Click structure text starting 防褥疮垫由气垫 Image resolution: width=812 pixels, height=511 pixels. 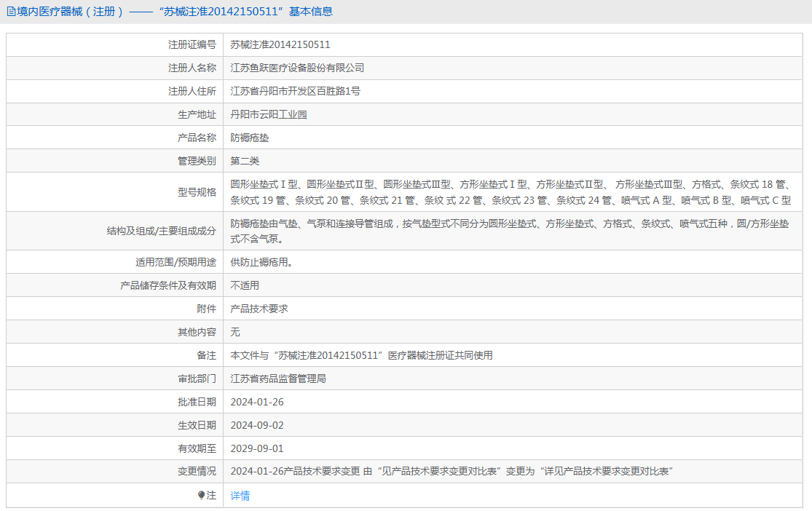click(510, 231)
